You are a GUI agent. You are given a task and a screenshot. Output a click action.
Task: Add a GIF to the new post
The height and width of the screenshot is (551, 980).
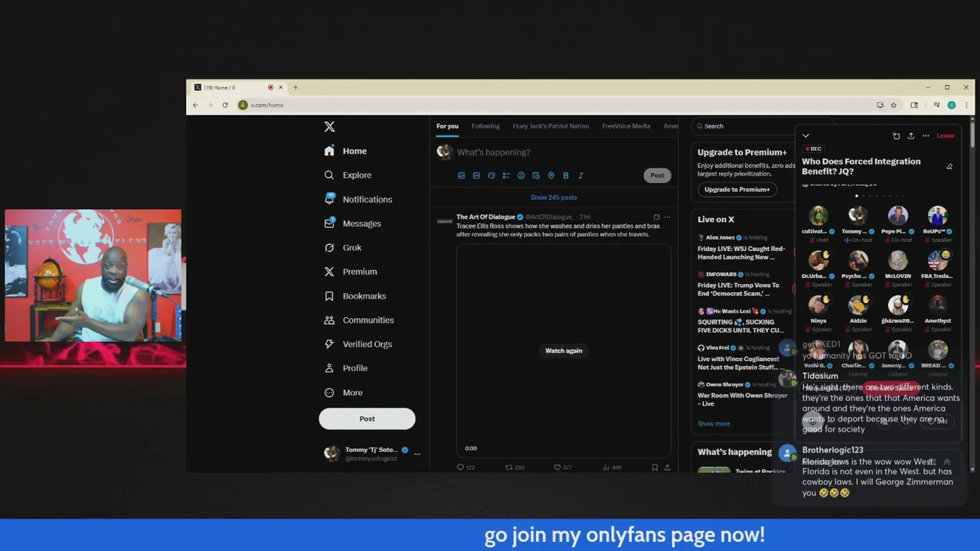coord(476,175)
